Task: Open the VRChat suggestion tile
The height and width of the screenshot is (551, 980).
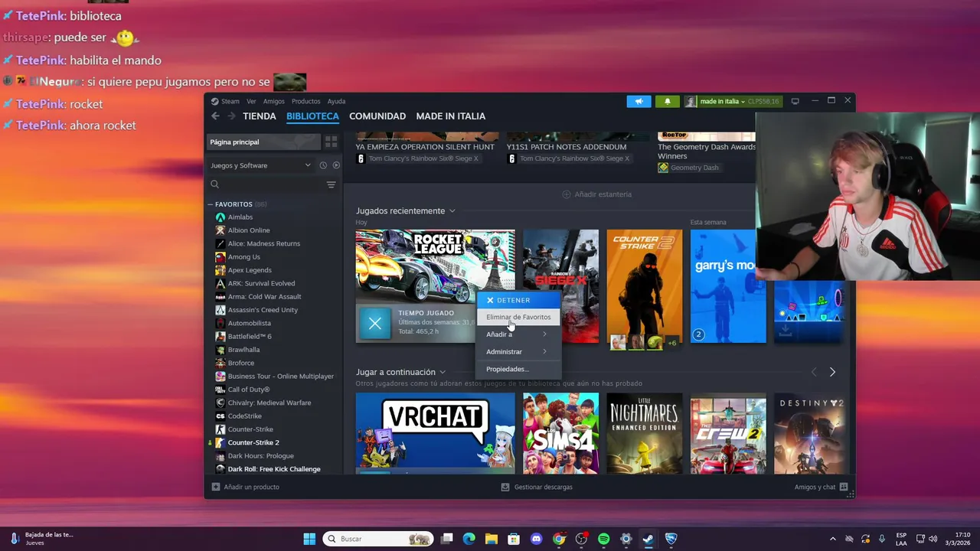Action: click(x=435, y=433)
